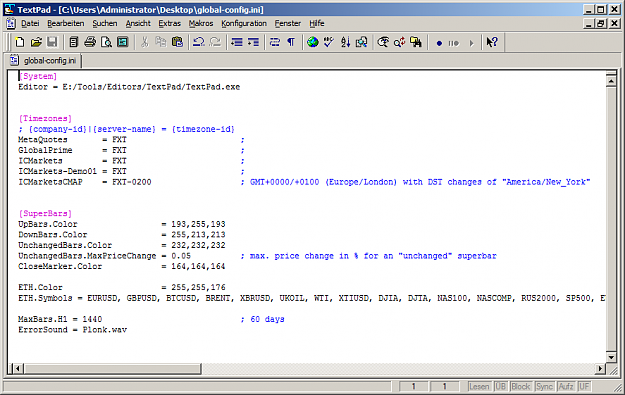Click the ErrorSound = Plonk.wav line
Screen dimensions: 625x395
pos(73,330)
